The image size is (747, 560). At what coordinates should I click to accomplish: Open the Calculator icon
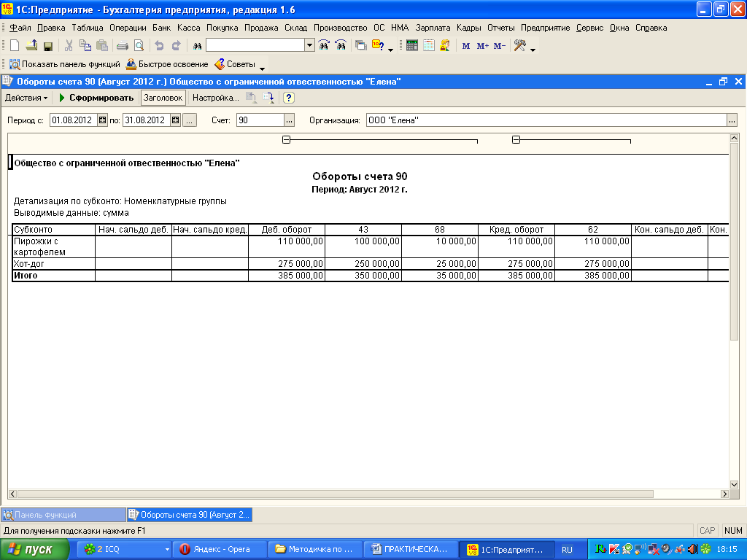412,46
